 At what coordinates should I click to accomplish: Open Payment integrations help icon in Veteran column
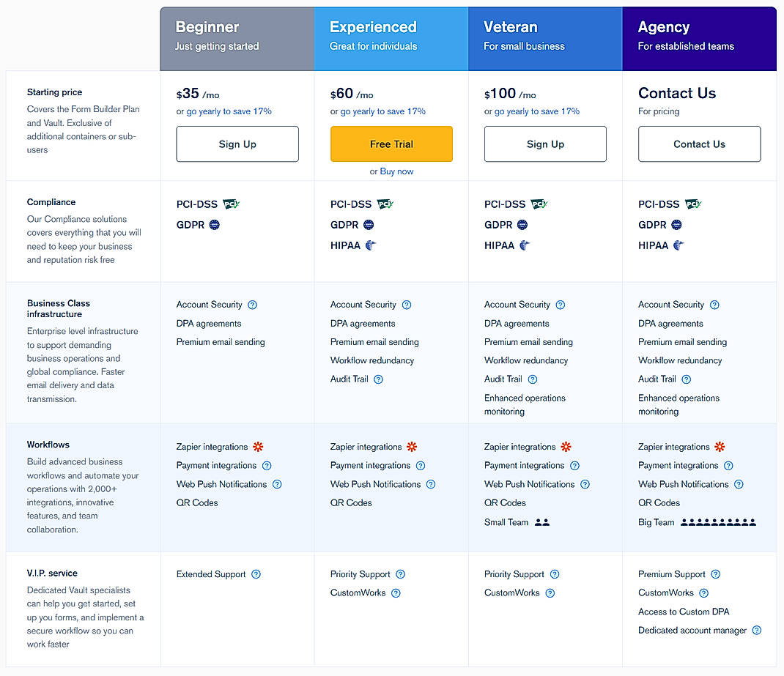click(x=574, y=465)
